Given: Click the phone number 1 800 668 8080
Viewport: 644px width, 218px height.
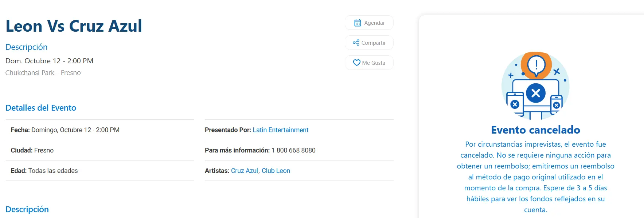Looking at the screenshot, I should 293,150.
